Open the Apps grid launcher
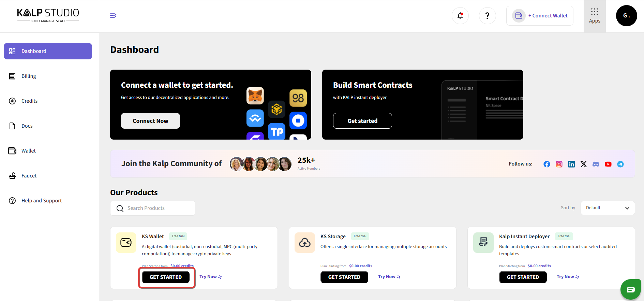 (x=594, y=16)
